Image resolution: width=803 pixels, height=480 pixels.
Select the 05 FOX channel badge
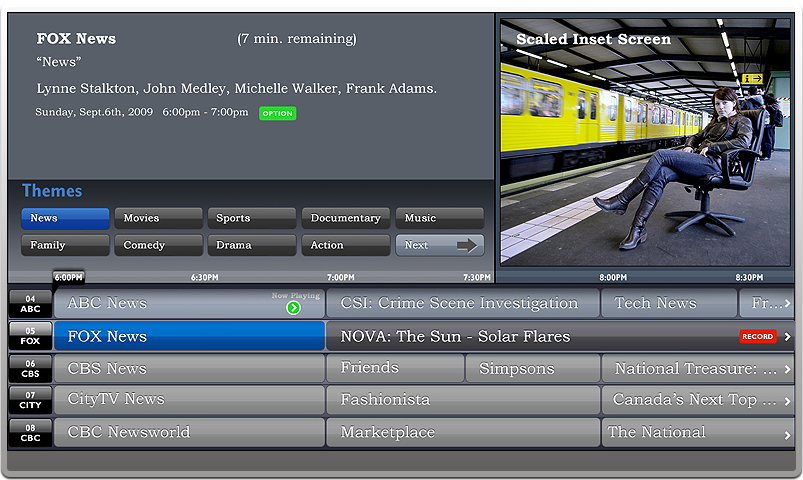(x=30, y=336)
